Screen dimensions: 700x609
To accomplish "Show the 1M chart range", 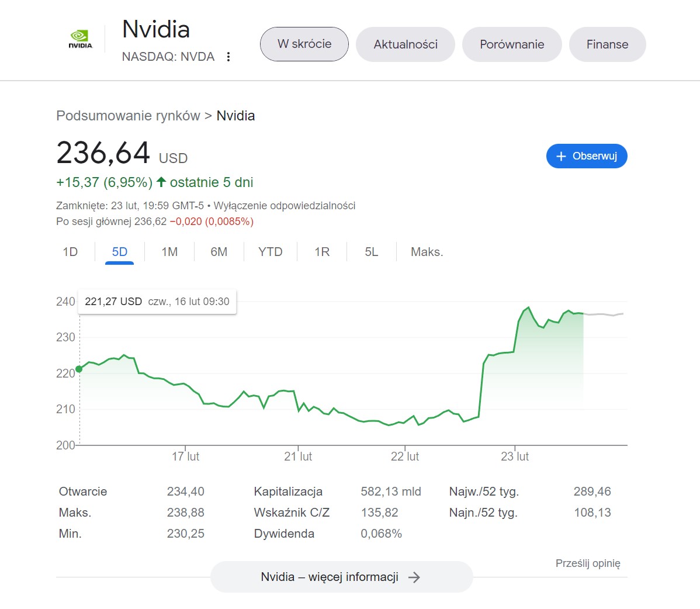I will pyautogui.click(x=169, y=252).
